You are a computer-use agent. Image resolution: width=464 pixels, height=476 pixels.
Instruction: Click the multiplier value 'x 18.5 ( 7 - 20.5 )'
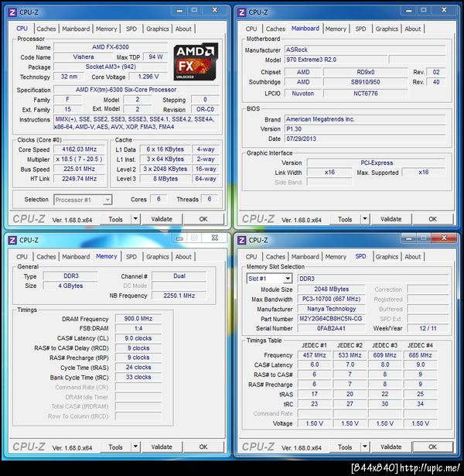[x=80, y=159]
